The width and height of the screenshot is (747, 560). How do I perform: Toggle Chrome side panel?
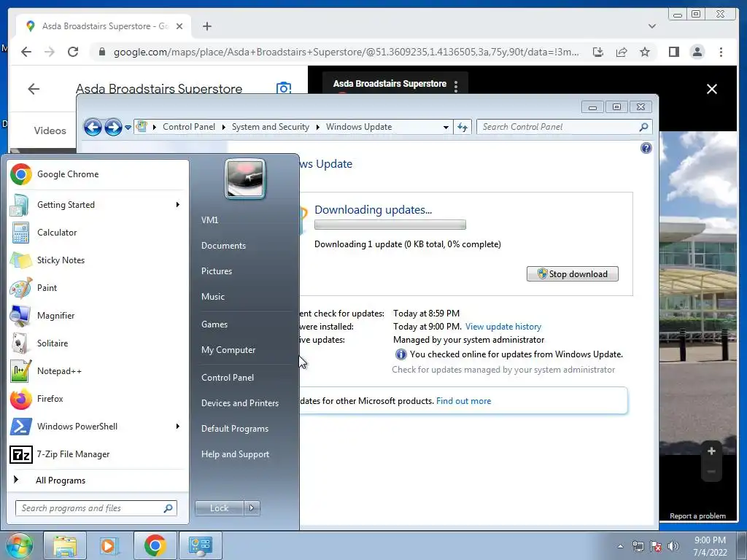[673, 52]
